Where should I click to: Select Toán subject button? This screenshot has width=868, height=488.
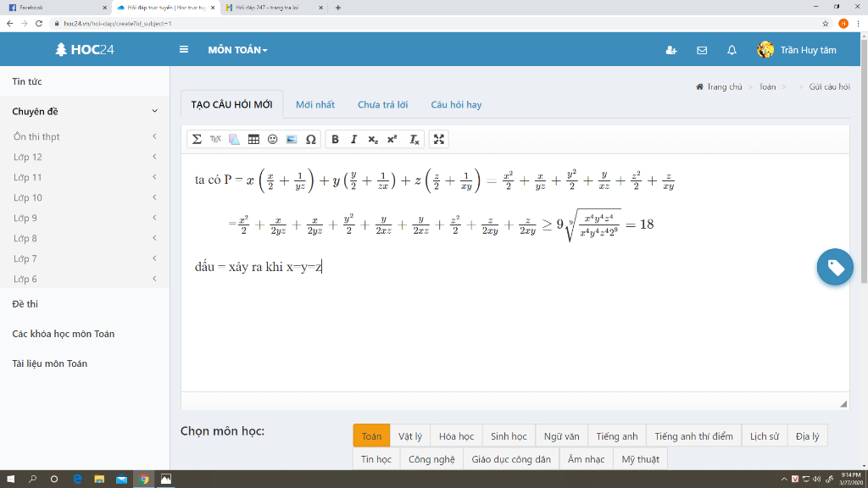[371, 436]
